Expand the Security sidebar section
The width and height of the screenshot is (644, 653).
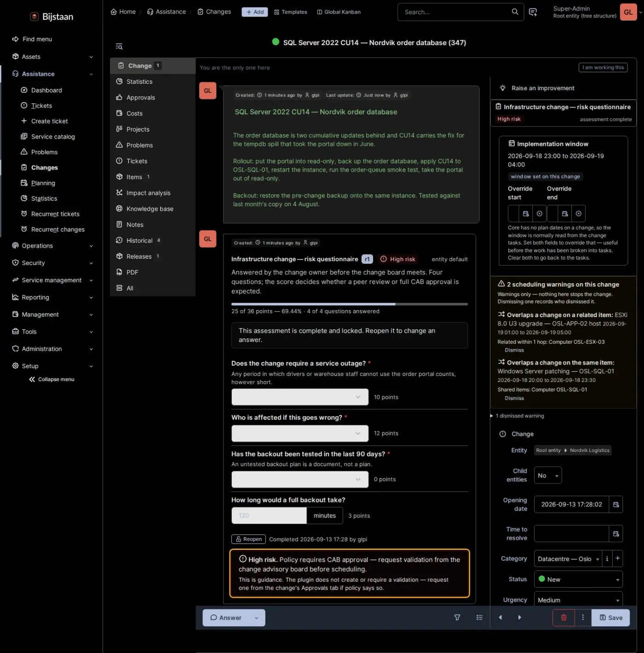(52, 263)
